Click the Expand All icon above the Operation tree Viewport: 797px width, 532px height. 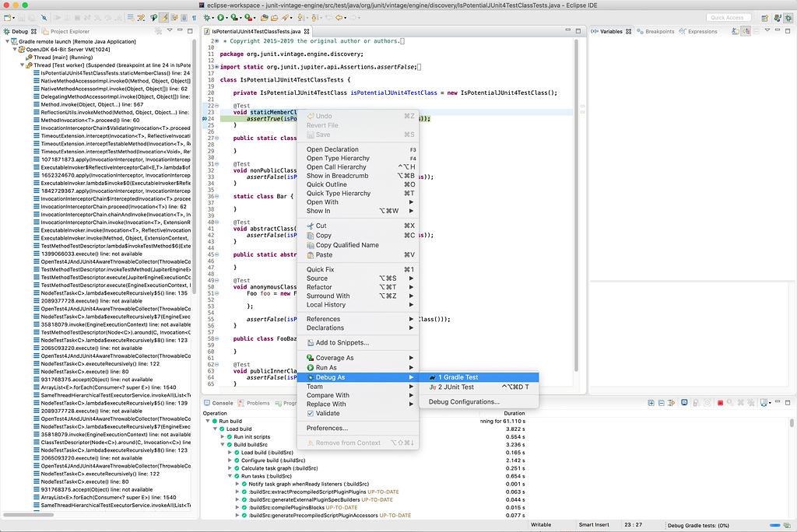click(x=651, y=401)
